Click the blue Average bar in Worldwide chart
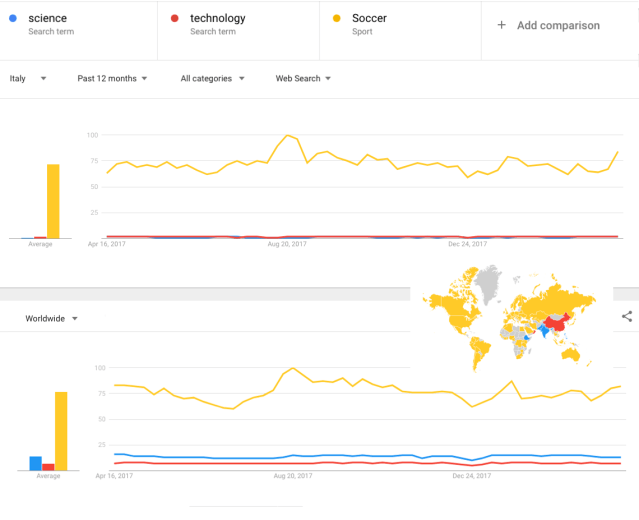The height and width of the screenshot is (520, 639). (36, 463)
